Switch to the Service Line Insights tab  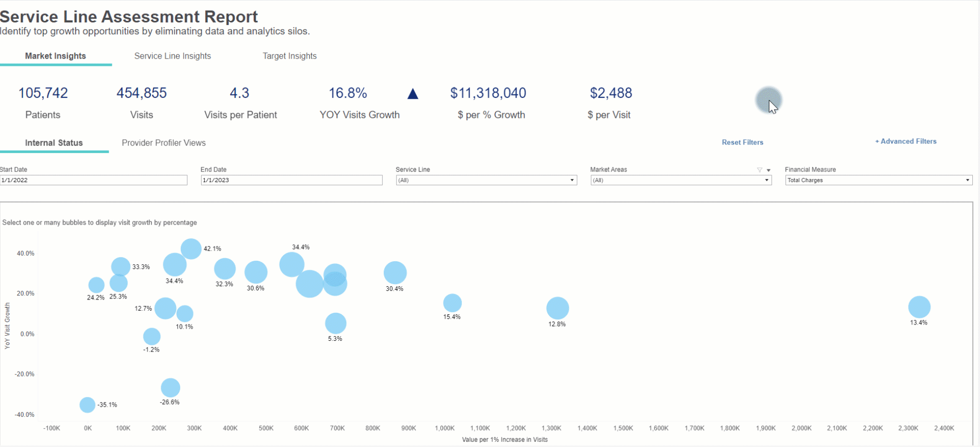point(173,56)
